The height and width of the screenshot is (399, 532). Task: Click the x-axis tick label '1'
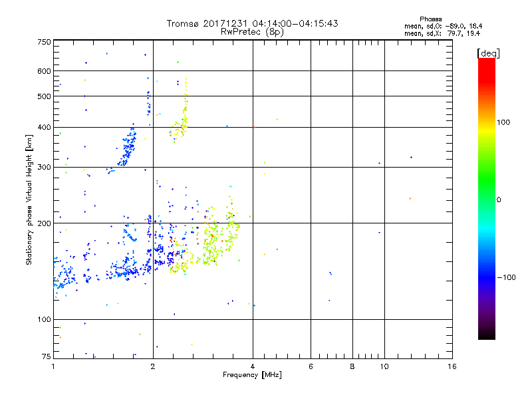pos(53,366)
